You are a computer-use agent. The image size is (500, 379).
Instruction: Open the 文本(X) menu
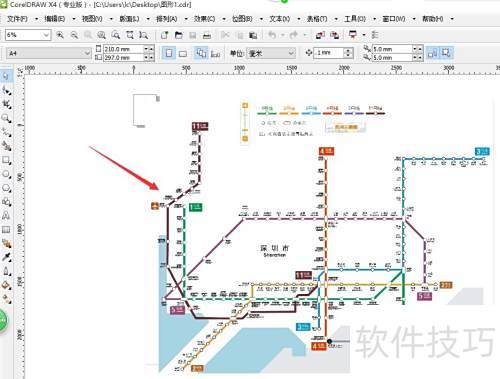[280, 19]
